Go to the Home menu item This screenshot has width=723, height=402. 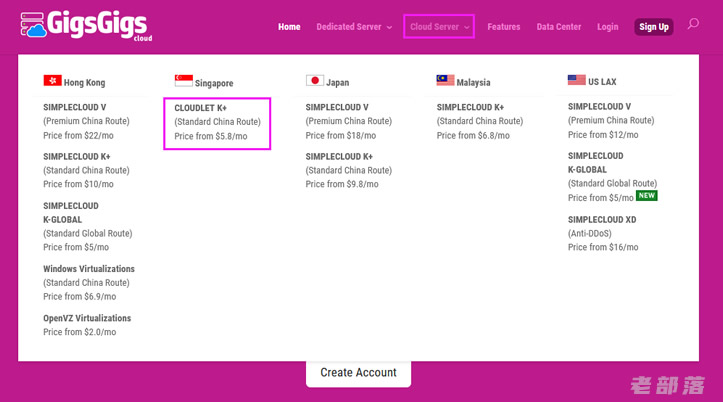click(x=289, y=27)
